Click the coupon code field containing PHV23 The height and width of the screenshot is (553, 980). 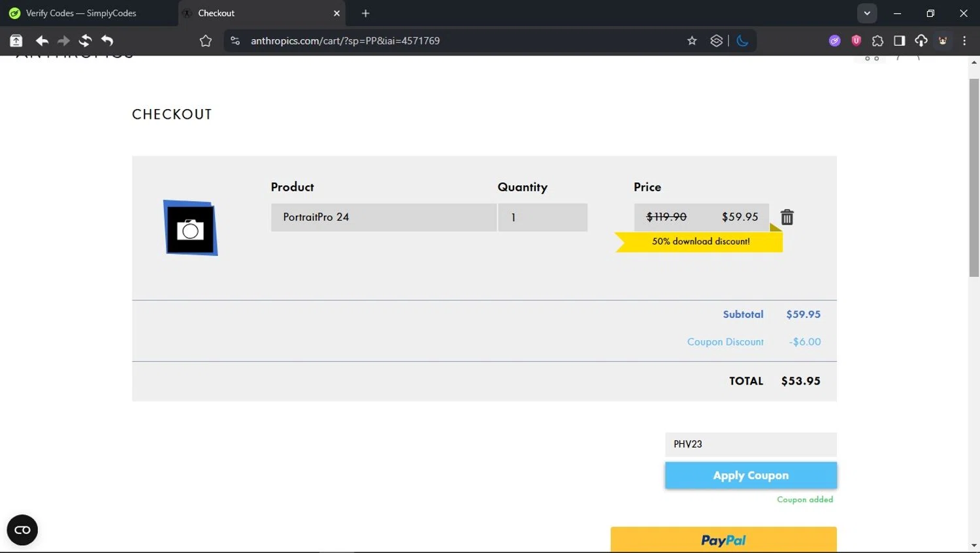coord(751,444)
